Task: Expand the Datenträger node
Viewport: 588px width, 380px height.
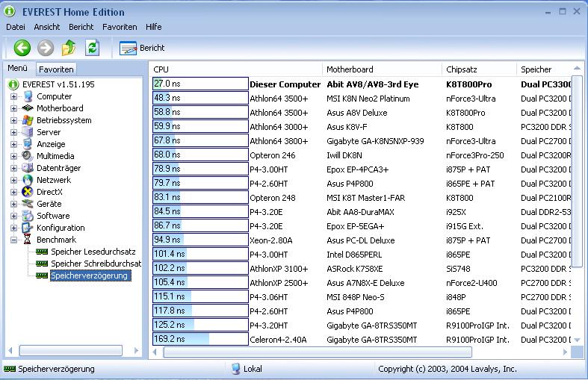Action: click(x=13, y=168)
